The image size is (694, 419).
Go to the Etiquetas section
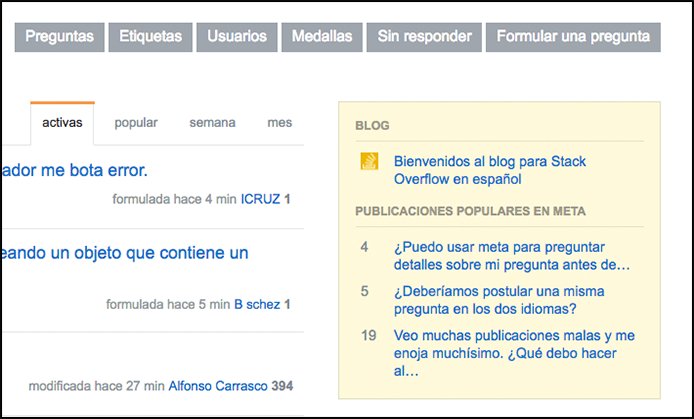150,37
